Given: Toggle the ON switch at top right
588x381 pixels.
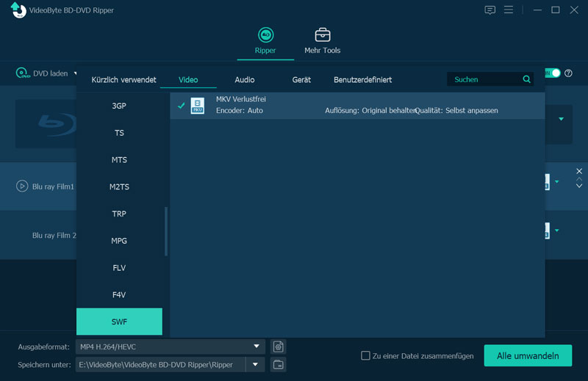Looking at the screenshot, I should coord(553,73).
